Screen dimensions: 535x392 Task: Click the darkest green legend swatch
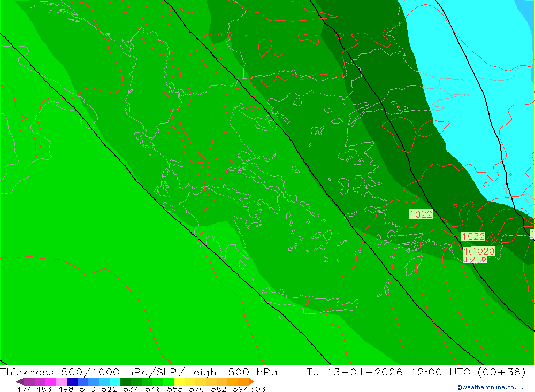[x=126, y=381]
